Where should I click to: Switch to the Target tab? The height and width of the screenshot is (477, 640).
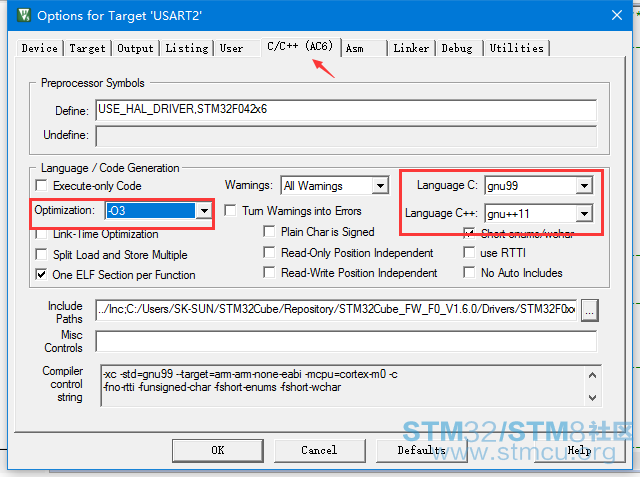tap(87, 48)
